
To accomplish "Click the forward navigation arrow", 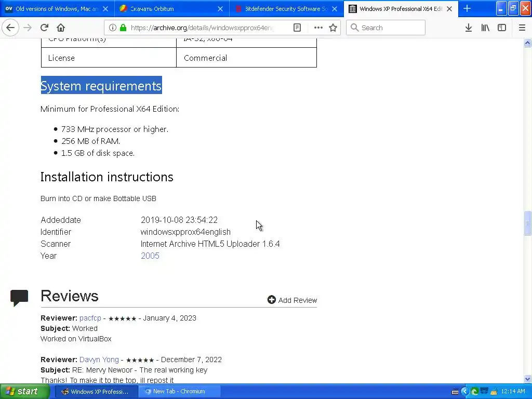I will (28, 28).
